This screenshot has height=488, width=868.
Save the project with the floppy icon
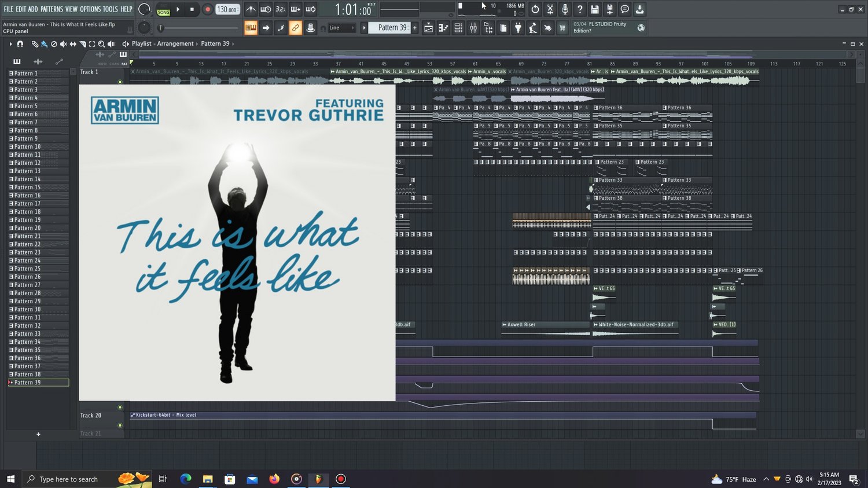(x=595, y=9)
